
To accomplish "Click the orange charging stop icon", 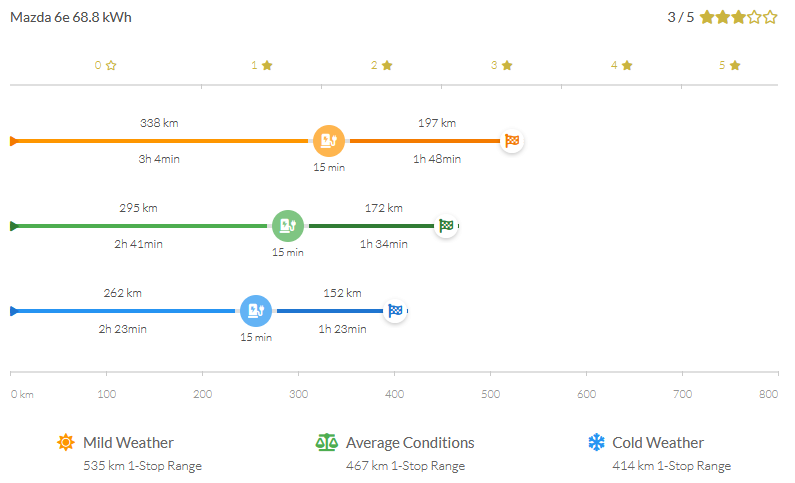I will click(328, 141).
